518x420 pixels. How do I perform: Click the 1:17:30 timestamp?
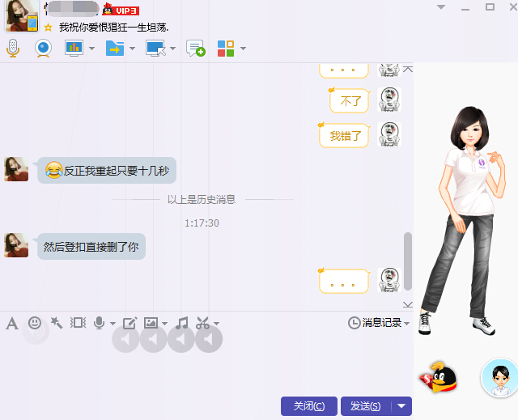(x=202, y=223)
